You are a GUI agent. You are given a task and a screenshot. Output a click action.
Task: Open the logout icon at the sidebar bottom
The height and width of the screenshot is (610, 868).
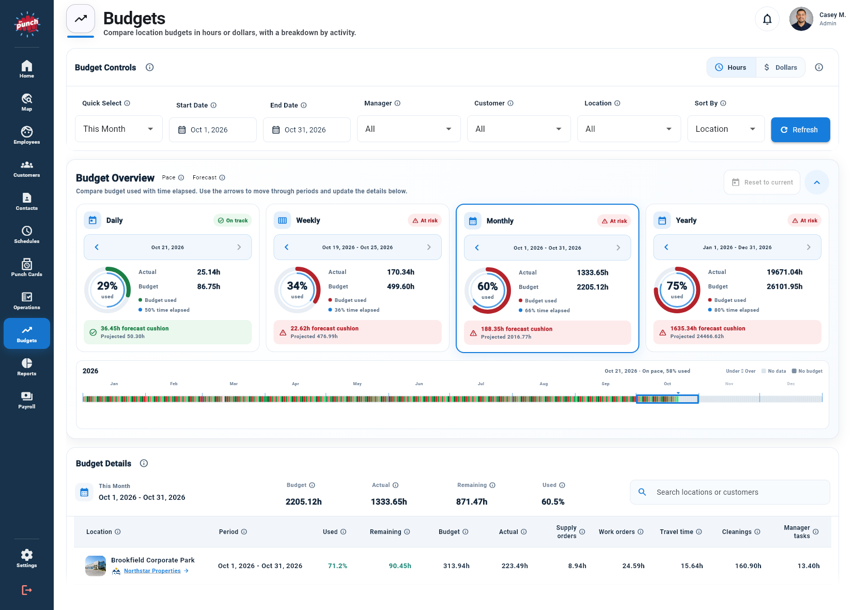point(27,590)
